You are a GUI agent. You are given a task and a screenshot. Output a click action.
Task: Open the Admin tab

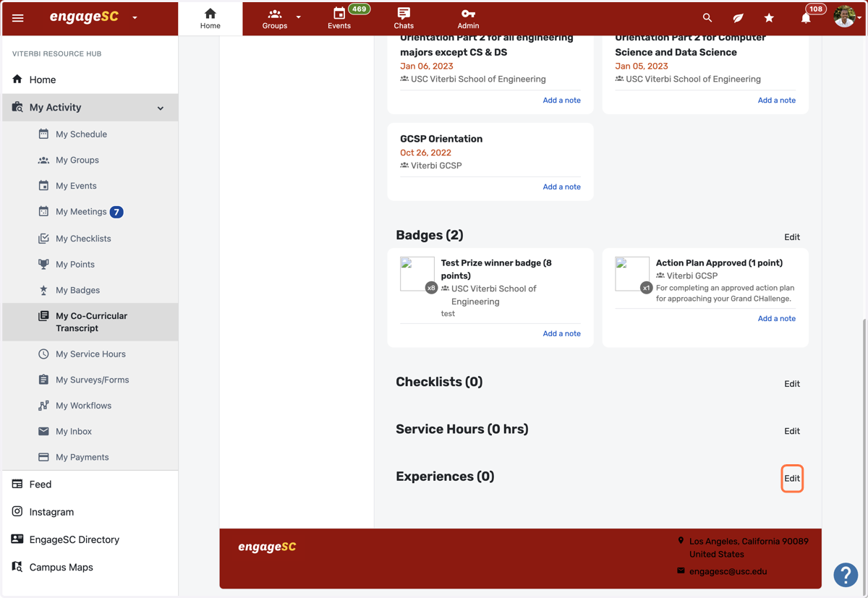[468, 19]
